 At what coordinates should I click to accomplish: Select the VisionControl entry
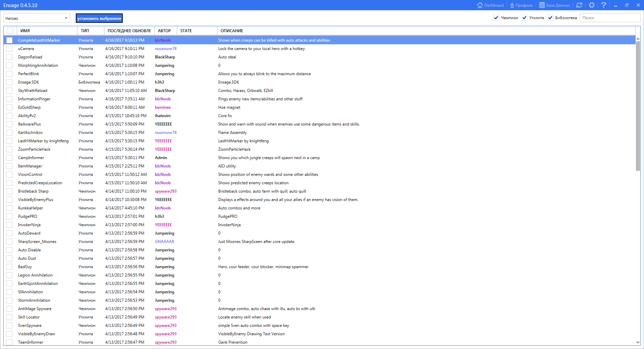30,174
